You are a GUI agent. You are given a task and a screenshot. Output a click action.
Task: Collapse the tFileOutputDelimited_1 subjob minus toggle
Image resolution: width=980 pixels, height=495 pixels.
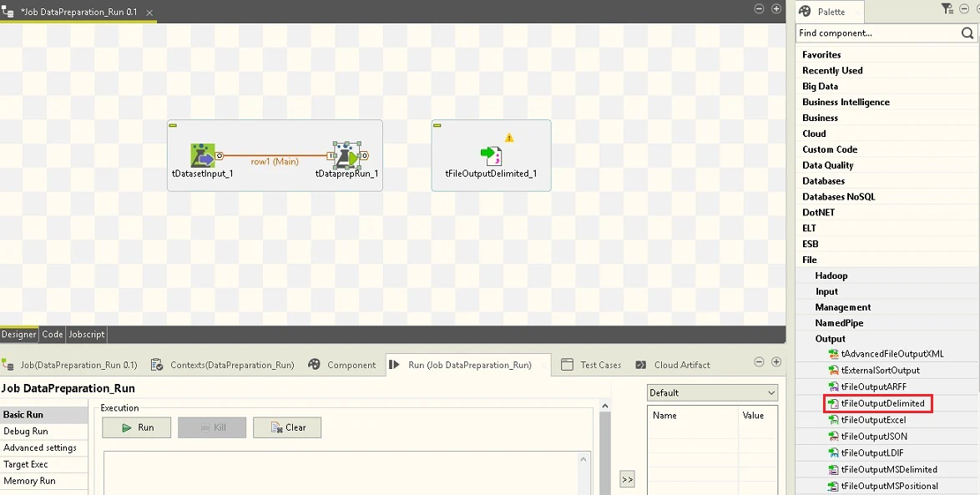(437, 125)
